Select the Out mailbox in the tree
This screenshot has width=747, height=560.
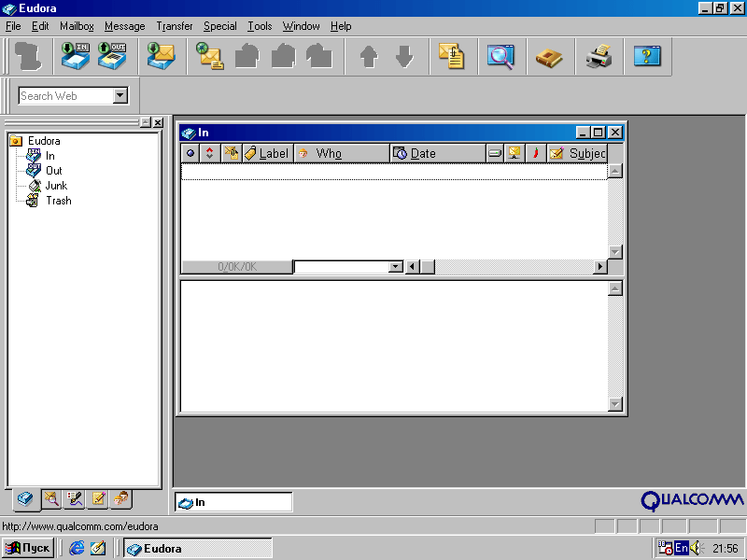(x=54, y=171)
